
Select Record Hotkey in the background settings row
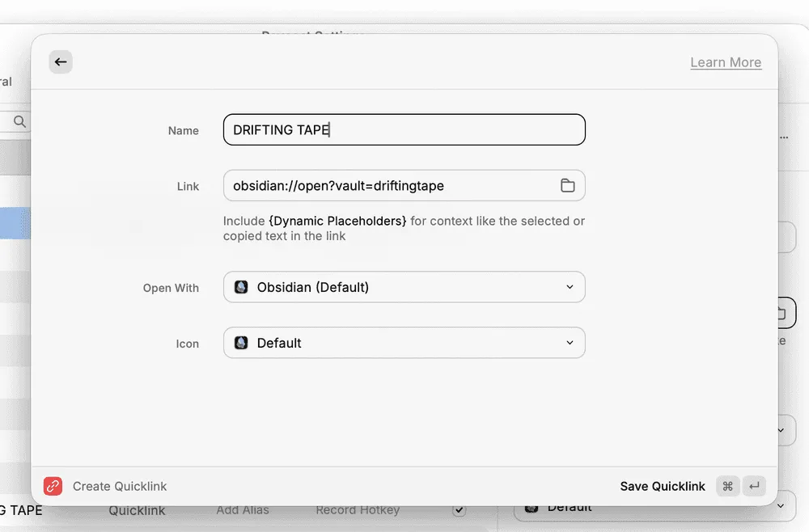(358, 510)
